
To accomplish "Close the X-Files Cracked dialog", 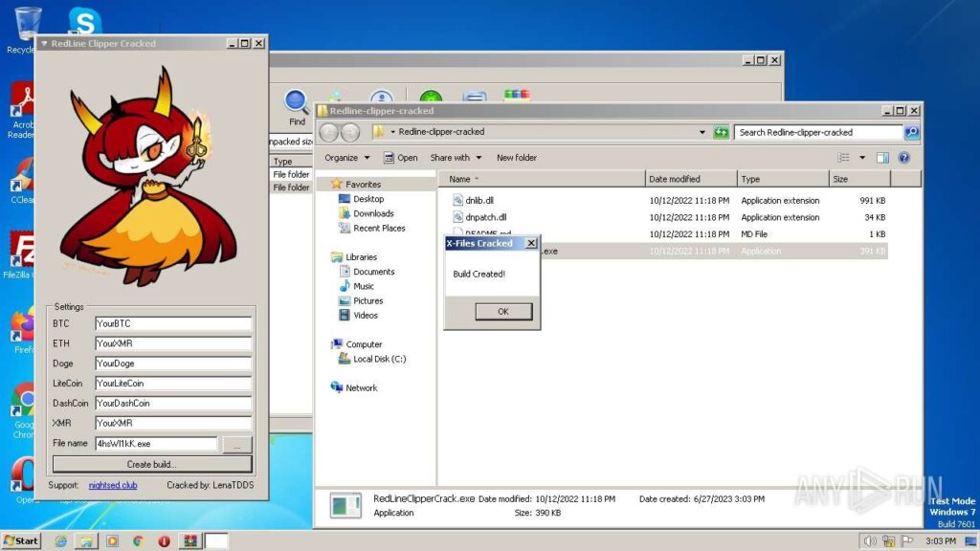I will click(531, 243).
